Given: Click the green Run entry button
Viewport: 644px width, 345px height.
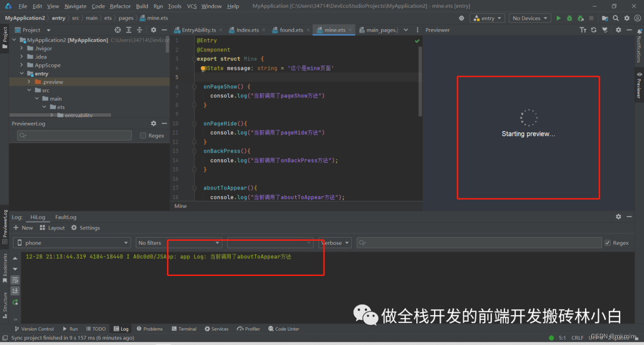Looking at the screenshot, I should pyautogui.click(x=558, y=18).
